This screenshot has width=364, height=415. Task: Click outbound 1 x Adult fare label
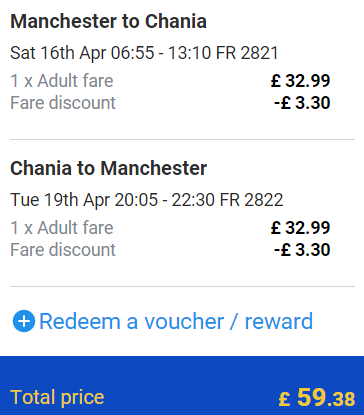click(62, 81)
